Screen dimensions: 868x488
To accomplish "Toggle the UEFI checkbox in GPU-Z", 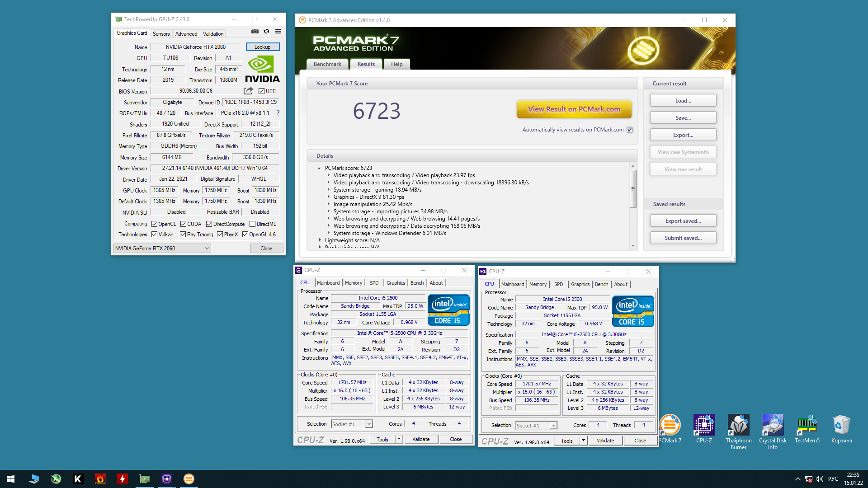I will click(x=261, y=91).
